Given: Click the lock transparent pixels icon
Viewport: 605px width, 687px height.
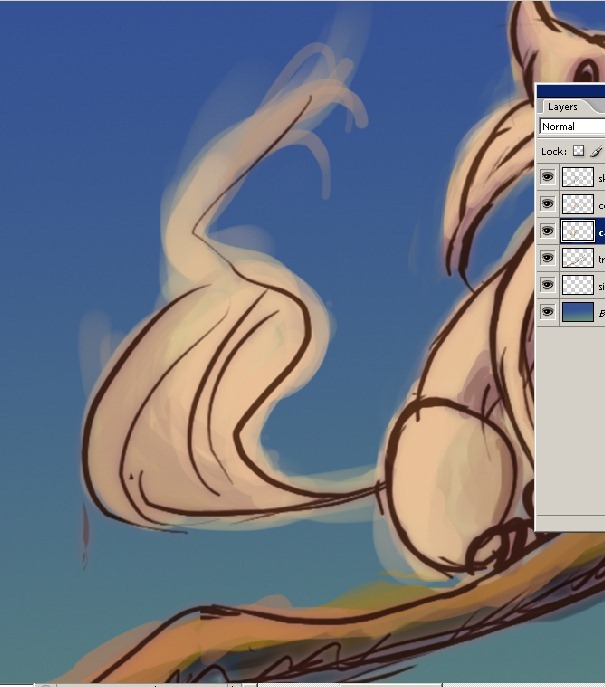Looking at the screenshot, I should pos(577,151).
